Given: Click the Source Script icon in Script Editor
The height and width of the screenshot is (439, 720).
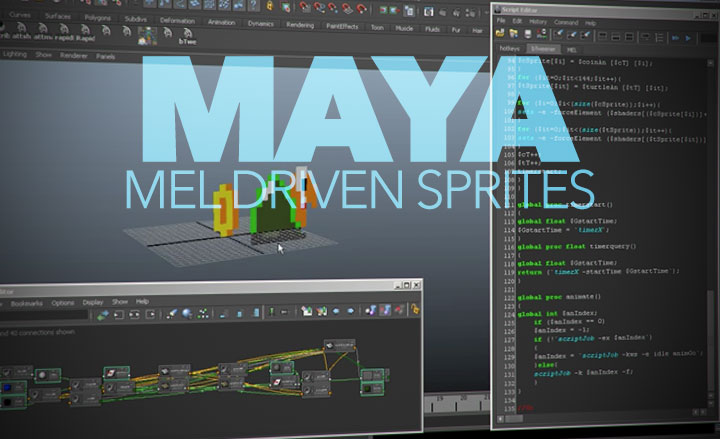Looking at the screenshot, I should pos(513,34).
